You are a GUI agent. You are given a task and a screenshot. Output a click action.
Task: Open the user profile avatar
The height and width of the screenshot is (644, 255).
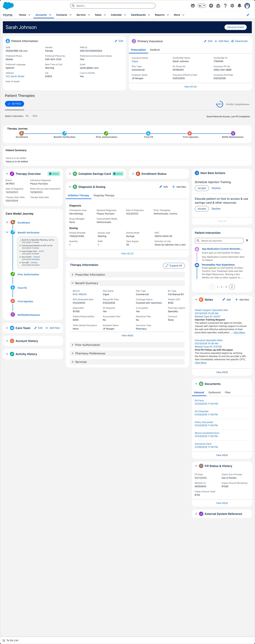[247, 6]
